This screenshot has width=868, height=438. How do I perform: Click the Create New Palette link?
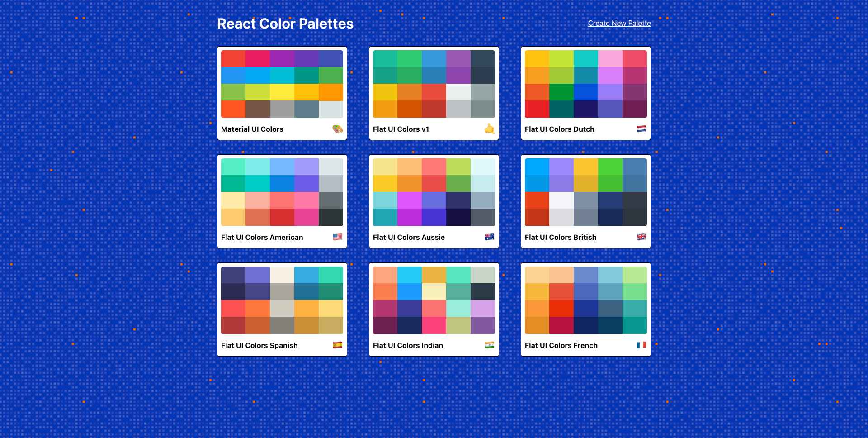(619, 23)
